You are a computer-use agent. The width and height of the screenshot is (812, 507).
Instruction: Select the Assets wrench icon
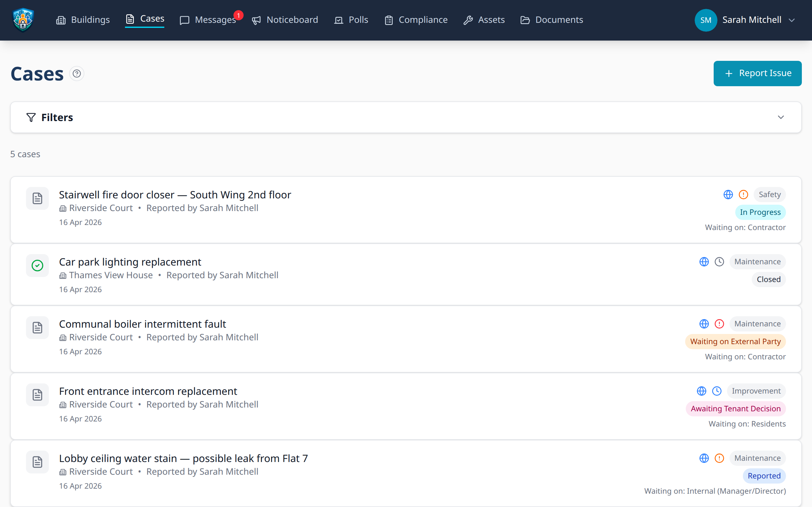pyautogui.click(x=468, y=20)
